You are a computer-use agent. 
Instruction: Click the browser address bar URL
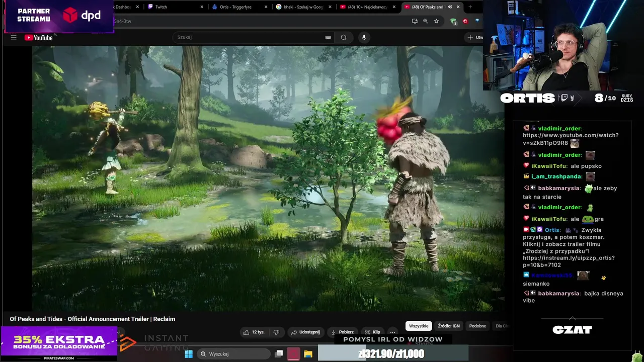click(122, 21)
